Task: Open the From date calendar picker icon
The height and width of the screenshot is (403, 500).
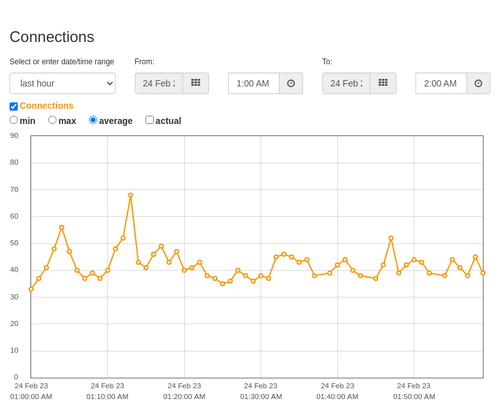Action: [x=196, y=83]
